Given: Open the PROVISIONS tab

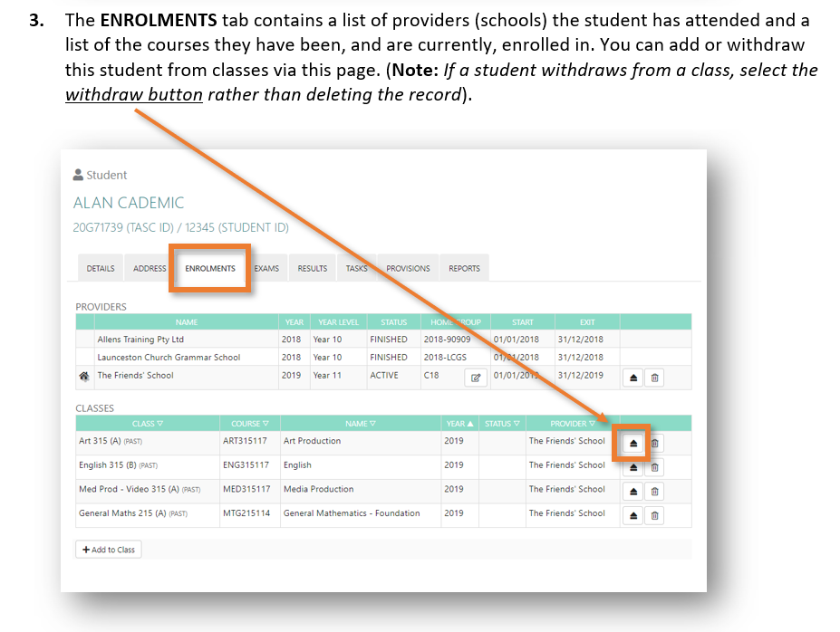Looking at the screenshot, I should click(408, 268).
